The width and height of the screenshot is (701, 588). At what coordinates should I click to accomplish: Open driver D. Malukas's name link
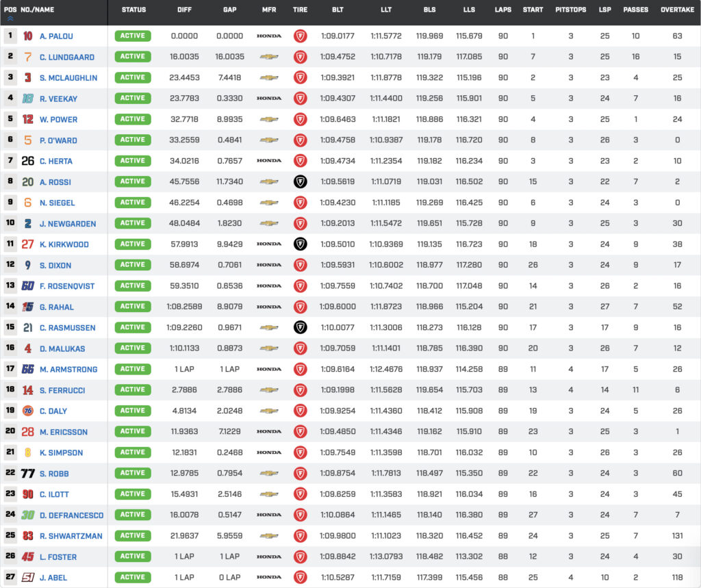coord(62,349)
